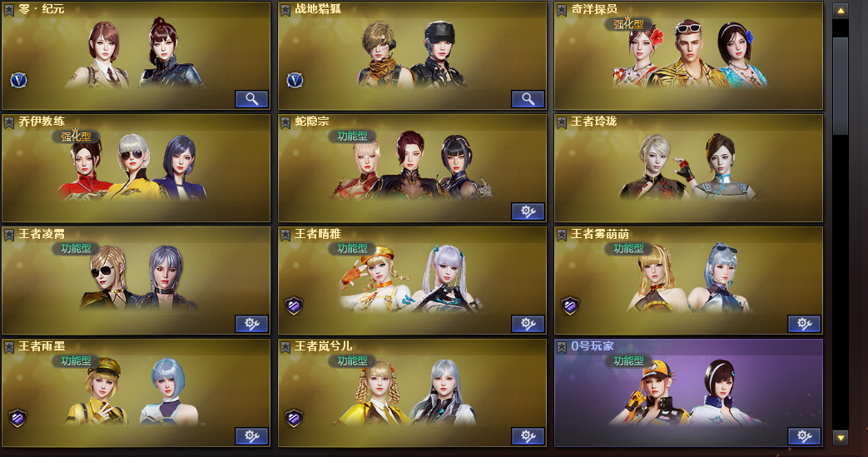The image size is (868, 457).
Task: Open gear settings for 王者岚兮儿 card
Action: (528, 436)
